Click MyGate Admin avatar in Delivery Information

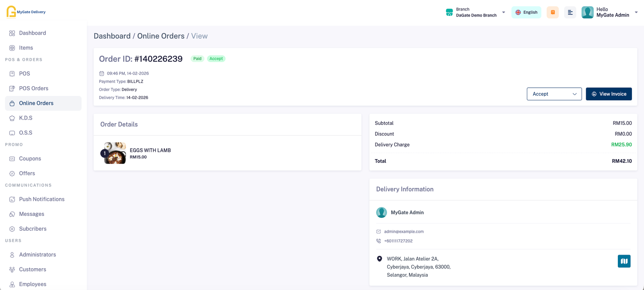[381, 213]
